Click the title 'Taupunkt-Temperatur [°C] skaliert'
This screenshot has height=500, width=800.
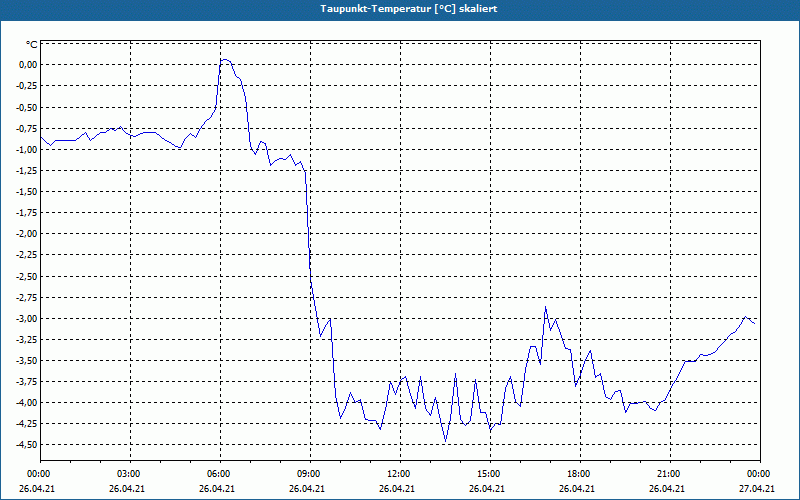409,9
